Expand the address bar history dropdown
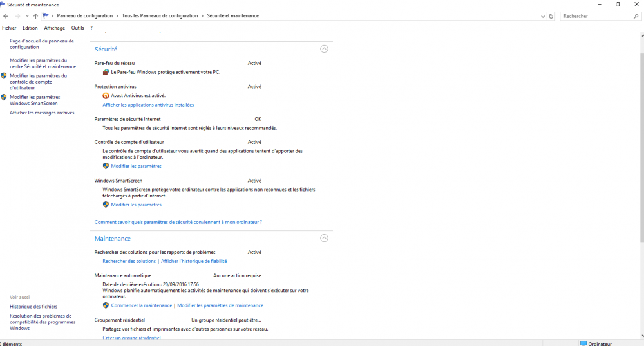This screenshot has width=644, height=346. [x=542, y=16]
